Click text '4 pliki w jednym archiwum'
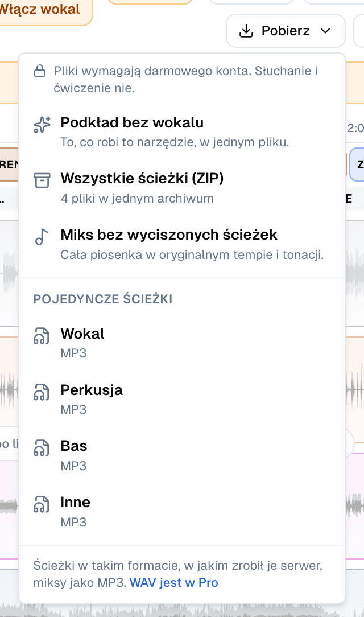Viewport: 364px width, 617px height. tap(137, 198)
